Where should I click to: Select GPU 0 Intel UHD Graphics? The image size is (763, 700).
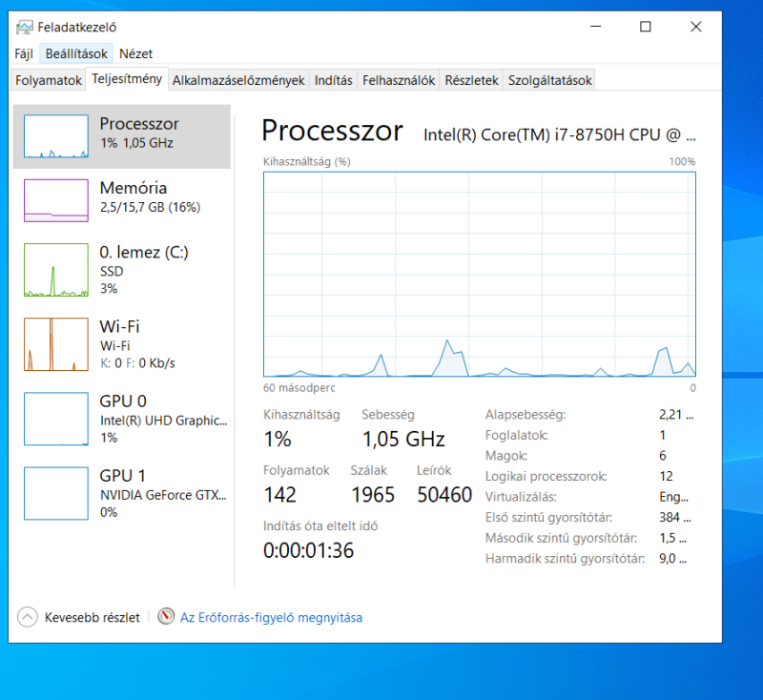122,419
